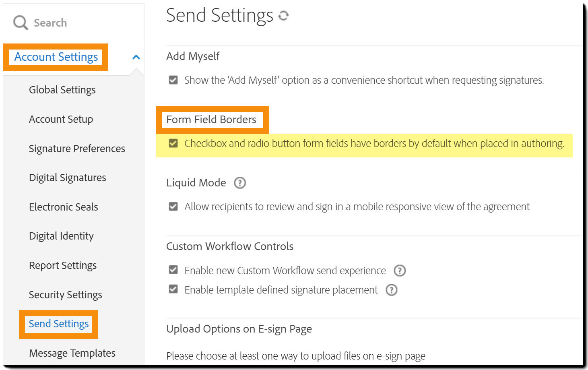
Task: Select the Send Settings link
Action: click(58, 324)
